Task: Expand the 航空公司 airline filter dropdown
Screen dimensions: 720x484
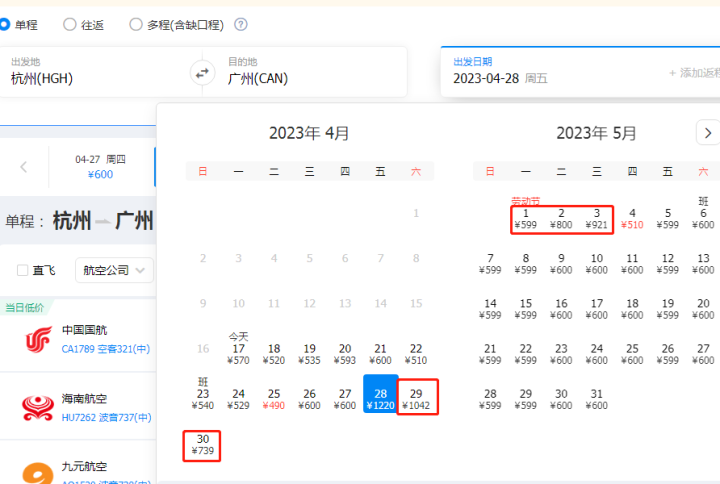Action: coord(117,270)
